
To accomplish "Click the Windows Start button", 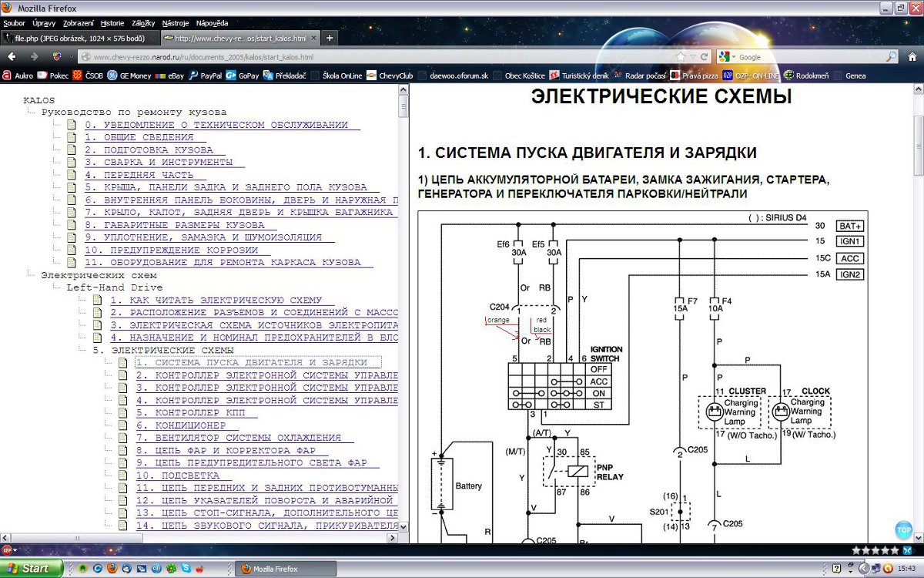I will tap(29, 569).
